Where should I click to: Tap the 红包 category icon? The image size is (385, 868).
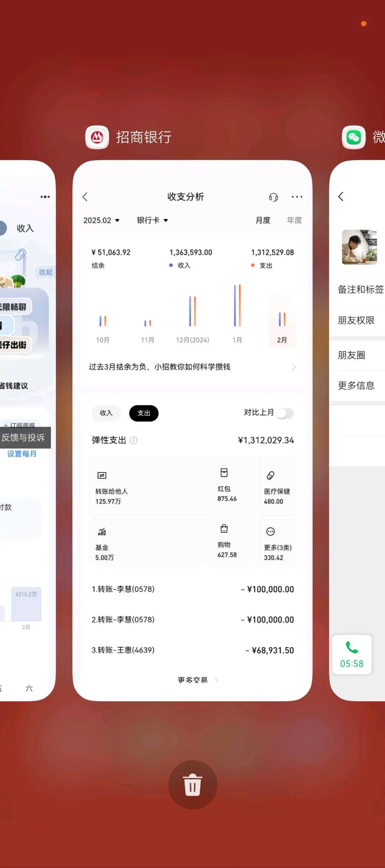click(224, 473)
